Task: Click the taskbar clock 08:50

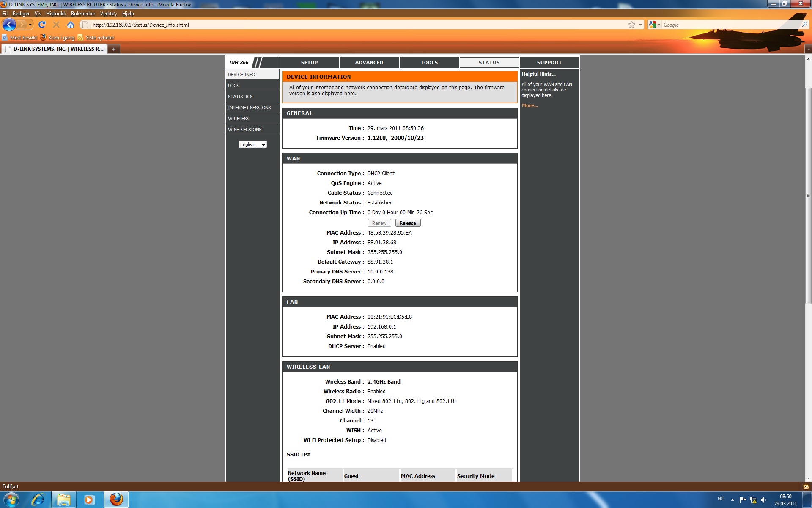Action: 785,497
